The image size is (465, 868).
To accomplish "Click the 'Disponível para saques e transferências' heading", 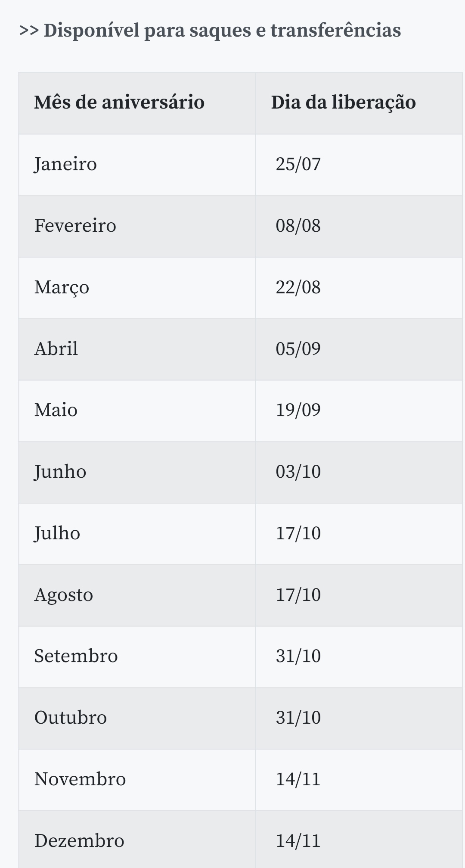I will pyautogui.click(x=210, y=31).
